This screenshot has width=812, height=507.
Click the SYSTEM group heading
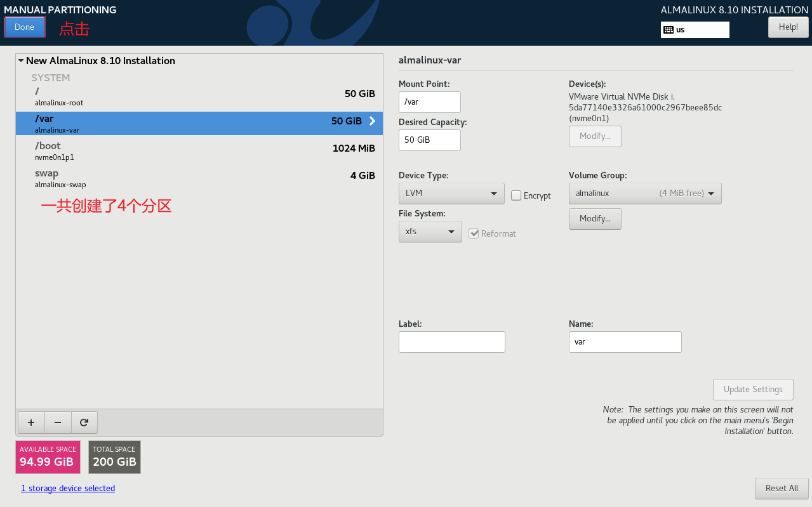(x=51, y=78)
